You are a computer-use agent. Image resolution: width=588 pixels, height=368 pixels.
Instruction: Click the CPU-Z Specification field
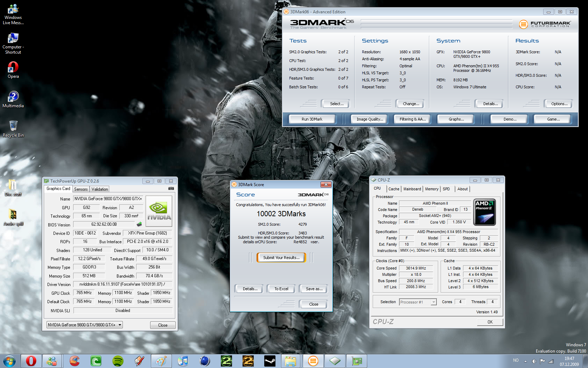448,232
